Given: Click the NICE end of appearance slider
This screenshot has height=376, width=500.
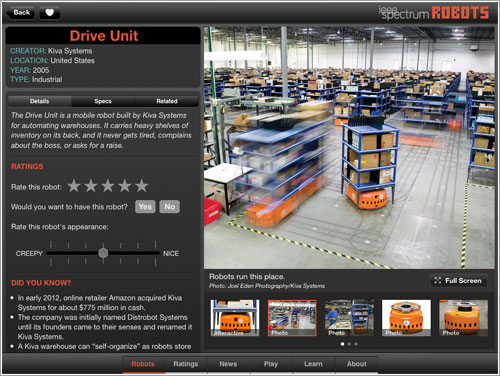Looking at the screenshot, I should (171, 254).
